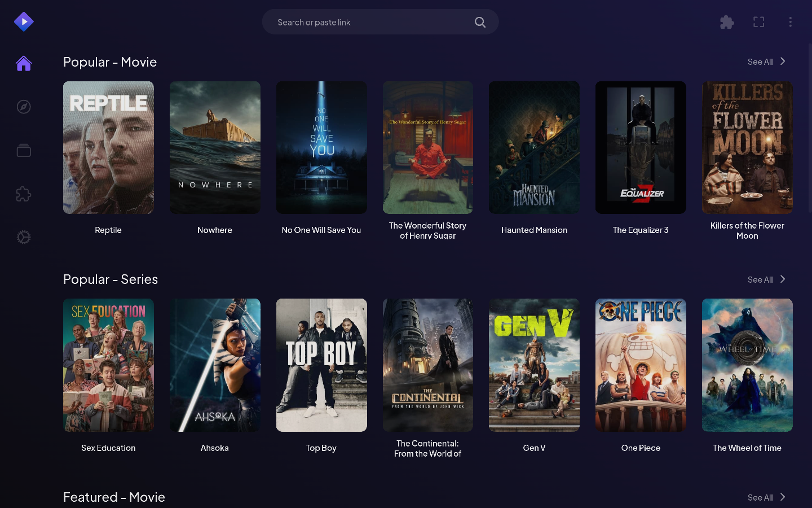Open Settings via the gear icon
812x508 pixels.
tap(24, 237)
